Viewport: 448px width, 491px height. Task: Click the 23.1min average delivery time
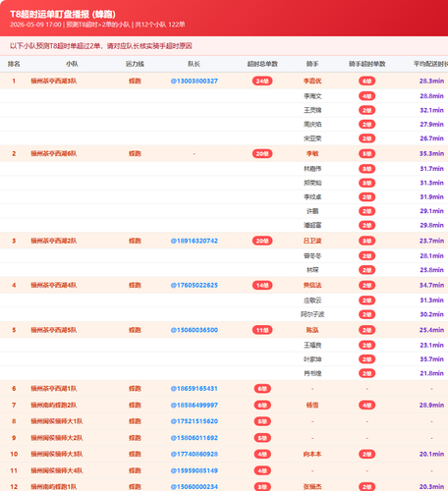[431, 345]
